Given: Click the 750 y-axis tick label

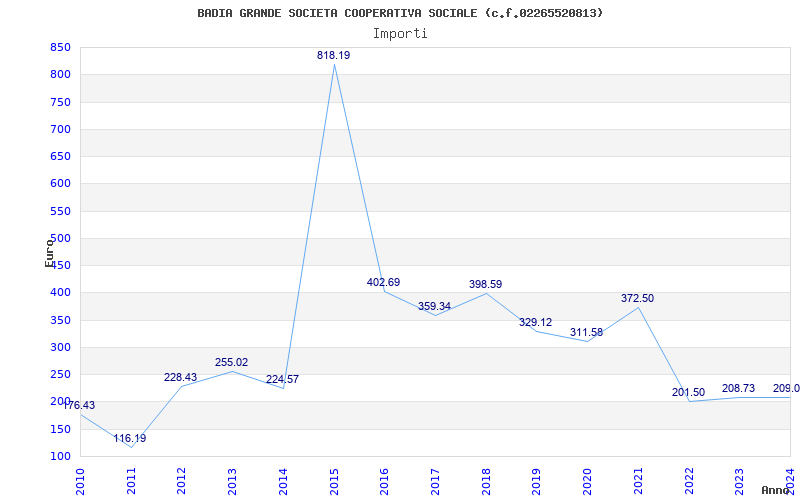Looking at the screenshot, I should pos(60,102).
